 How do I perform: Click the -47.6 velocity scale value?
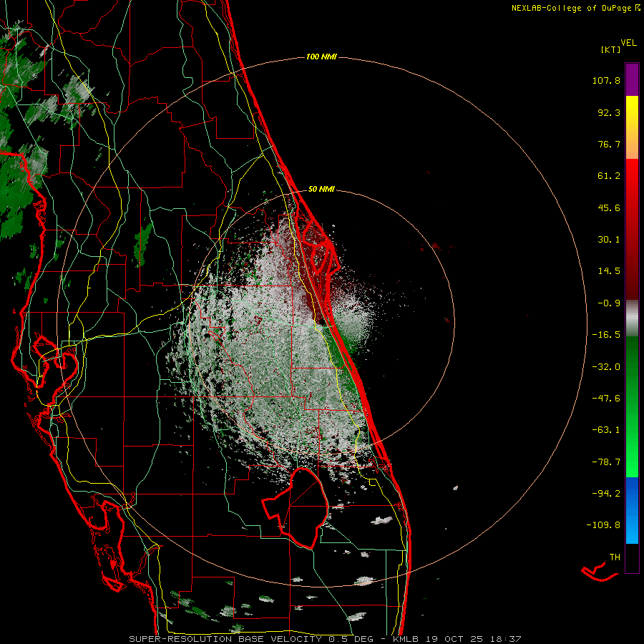606,399
